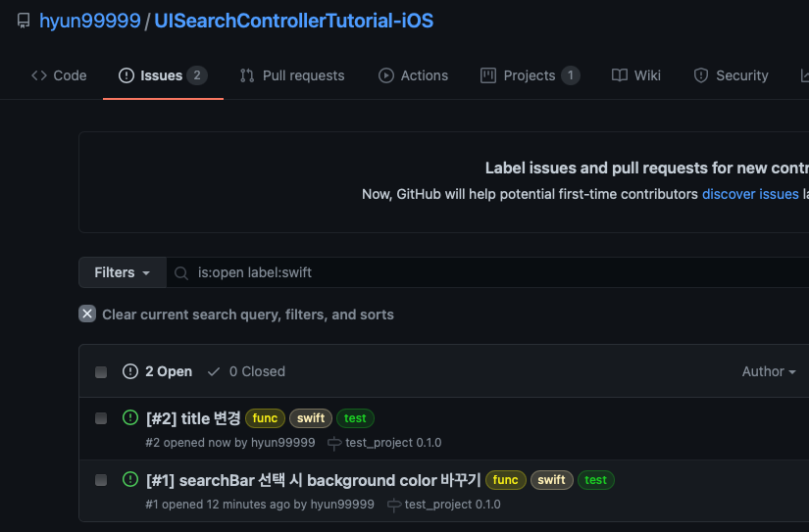The height and width of the screenshot is (532, 809).
Task: Open the UISearchControllerTutorial-iOS repository link
Action: click(x=293, y=21)
